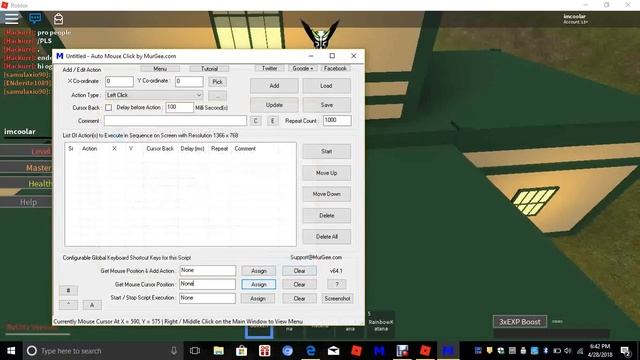
Task: Assign shortcut for Get Mouse Cursor Position
Action: click(x=259, y=284)
